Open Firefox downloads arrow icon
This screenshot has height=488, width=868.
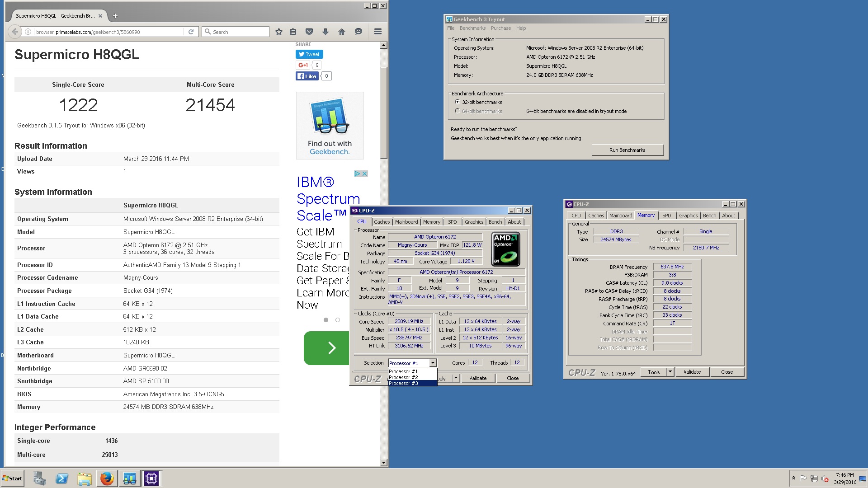coord(325,32)
